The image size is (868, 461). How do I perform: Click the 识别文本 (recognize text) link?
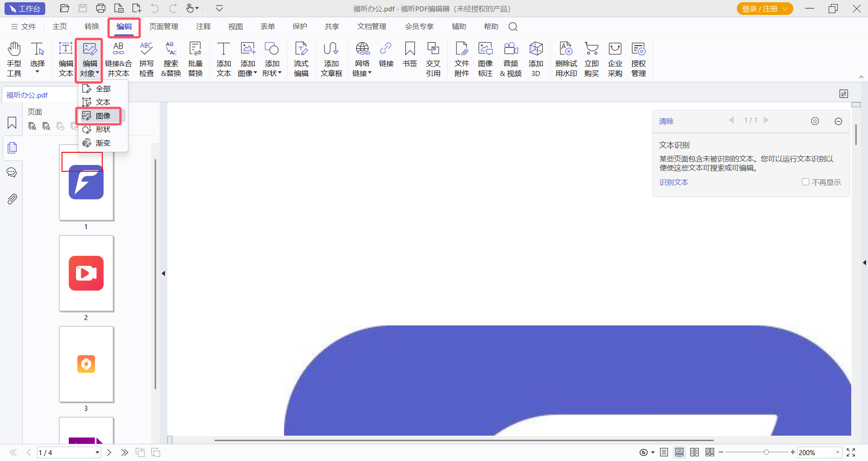coord(674,182)
